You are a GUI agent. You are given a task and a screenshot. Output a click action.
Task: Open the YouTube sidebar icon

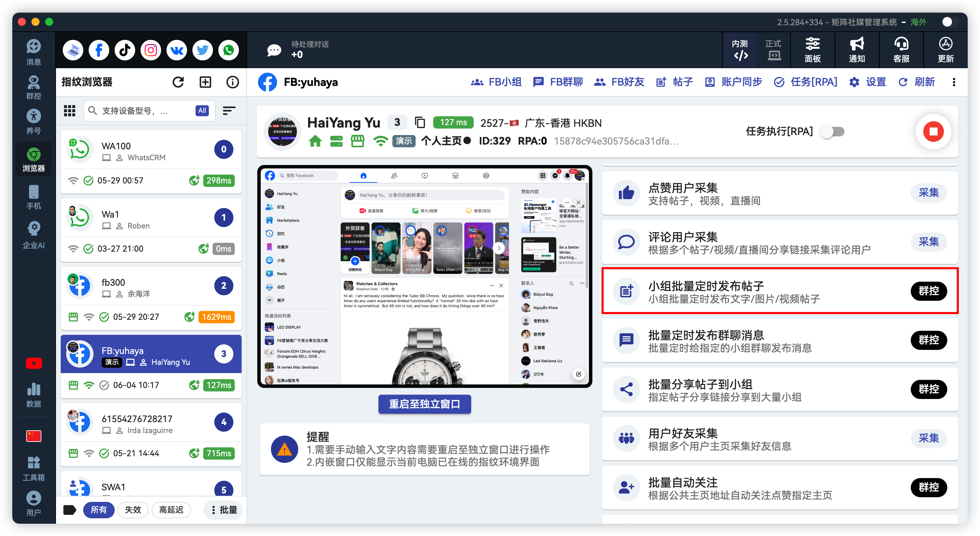pos(33,363)
